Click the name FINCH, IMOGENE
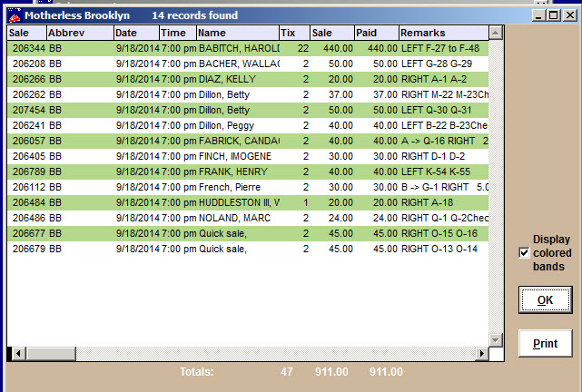Viewport: 582px width, 392px height. click(235, 156)
